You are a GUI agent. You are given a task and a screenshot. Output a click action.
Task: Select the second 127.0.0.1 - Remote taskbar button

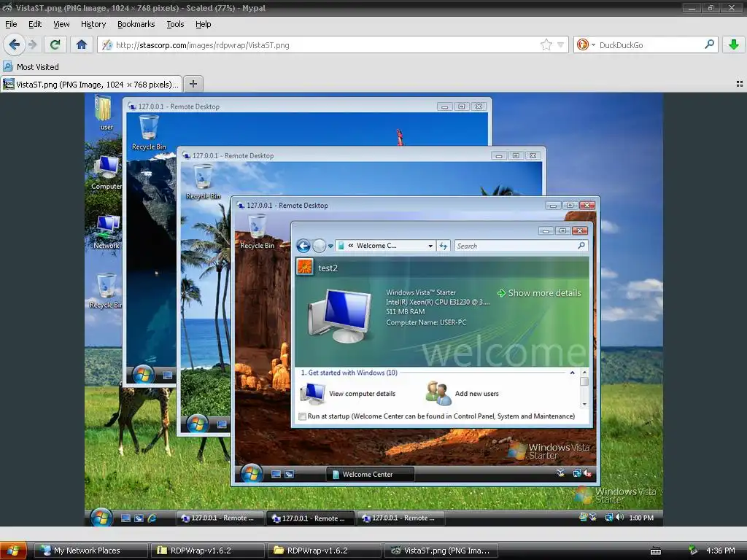[309, 518]
